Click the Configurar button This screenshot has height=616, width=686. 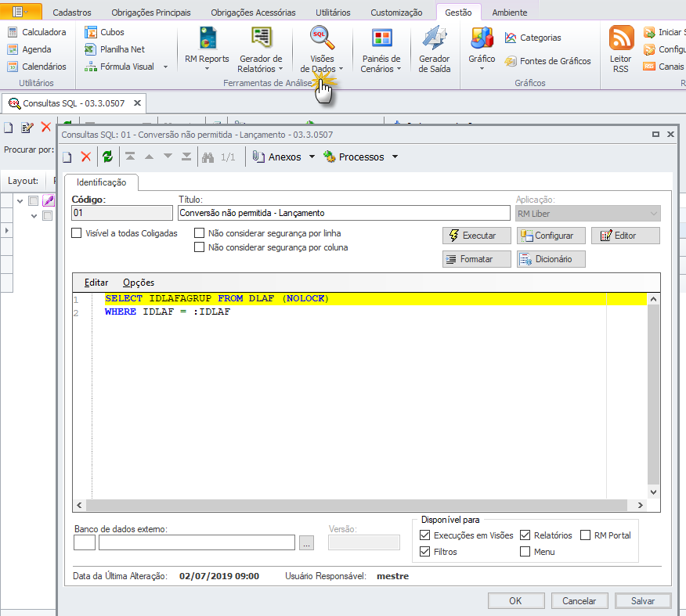(551, 236)
